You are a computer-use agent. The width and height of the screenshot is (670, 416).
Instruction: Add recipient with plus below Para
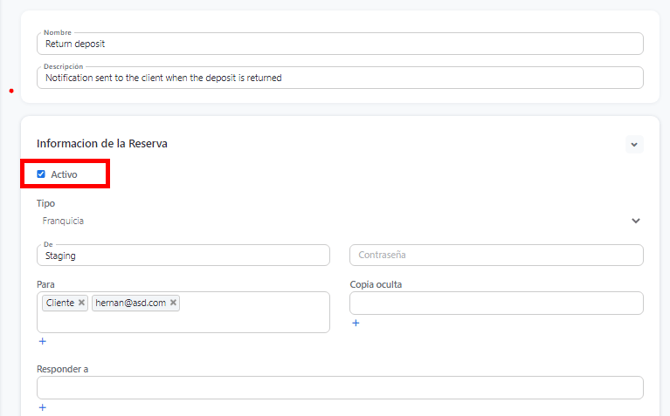[x=42, y=342]
